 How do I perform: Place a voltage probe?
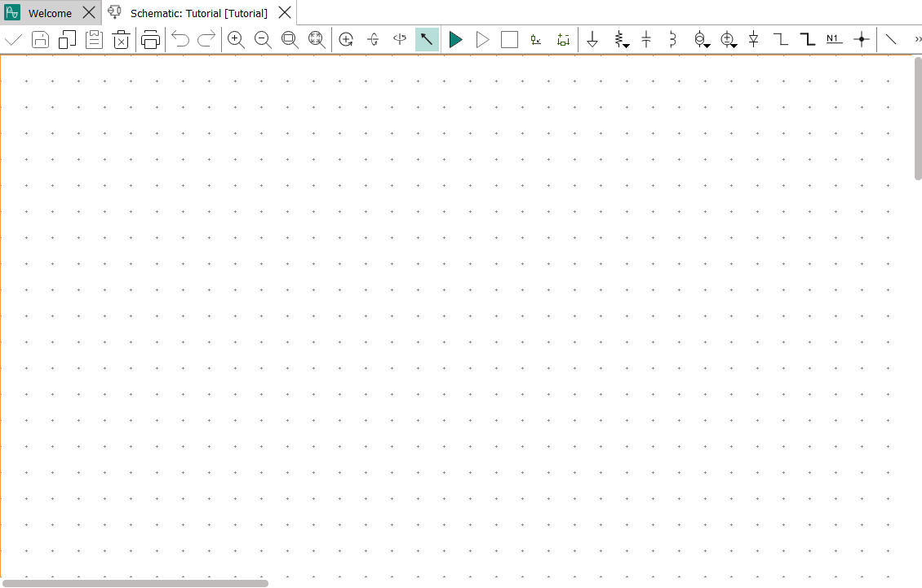536,40
